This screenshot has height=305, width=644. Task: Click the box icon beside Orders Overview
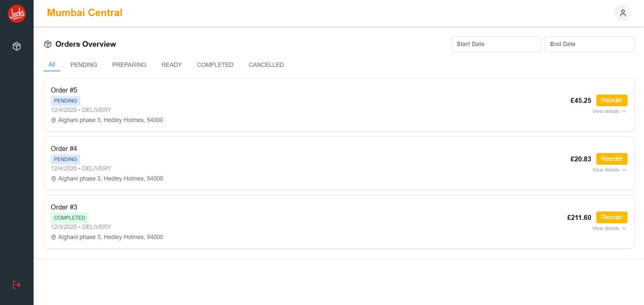click(x=48, y=44)
